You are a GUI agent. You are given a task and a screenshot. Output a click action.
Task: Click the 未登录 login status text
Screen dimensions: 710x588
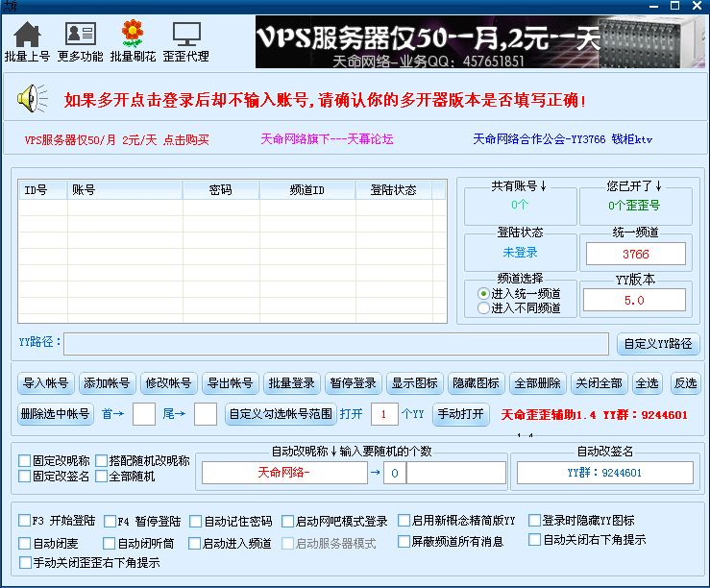click(520, 253)
